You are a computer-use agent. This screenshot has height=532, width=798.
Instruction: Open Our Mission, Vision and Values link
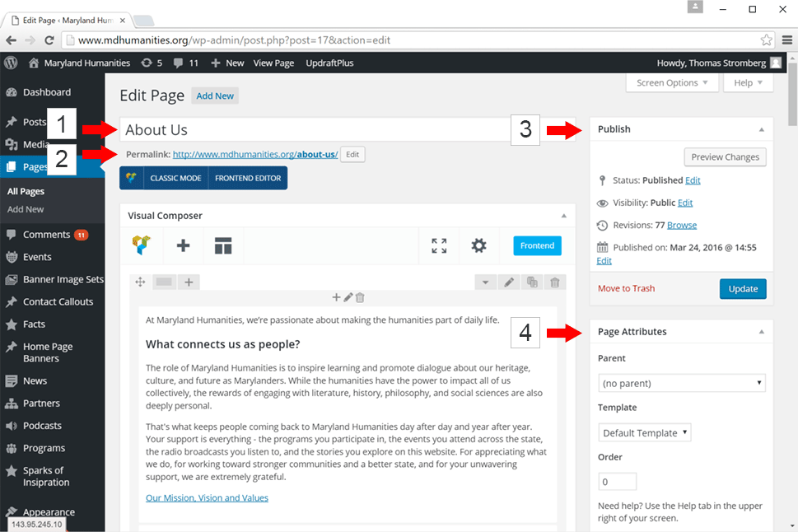tap(208, 498)
